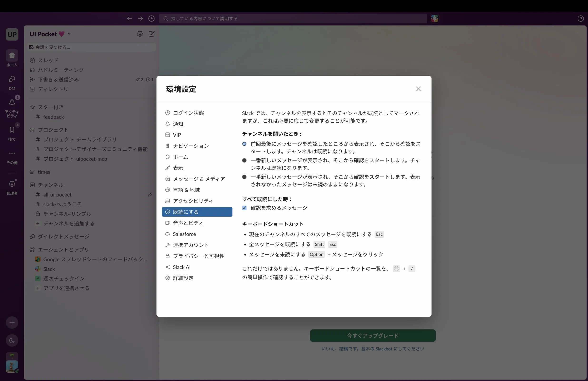Open slack-へようこそ channel
Screen dimensions: 588x381
[x=91, y=204]
